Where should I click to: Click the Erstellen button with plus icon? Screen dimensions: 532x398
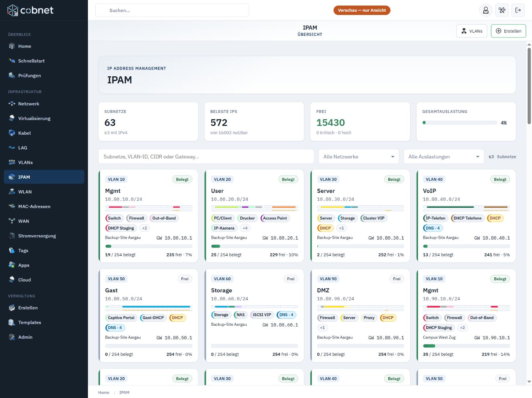tap(509, 31)
